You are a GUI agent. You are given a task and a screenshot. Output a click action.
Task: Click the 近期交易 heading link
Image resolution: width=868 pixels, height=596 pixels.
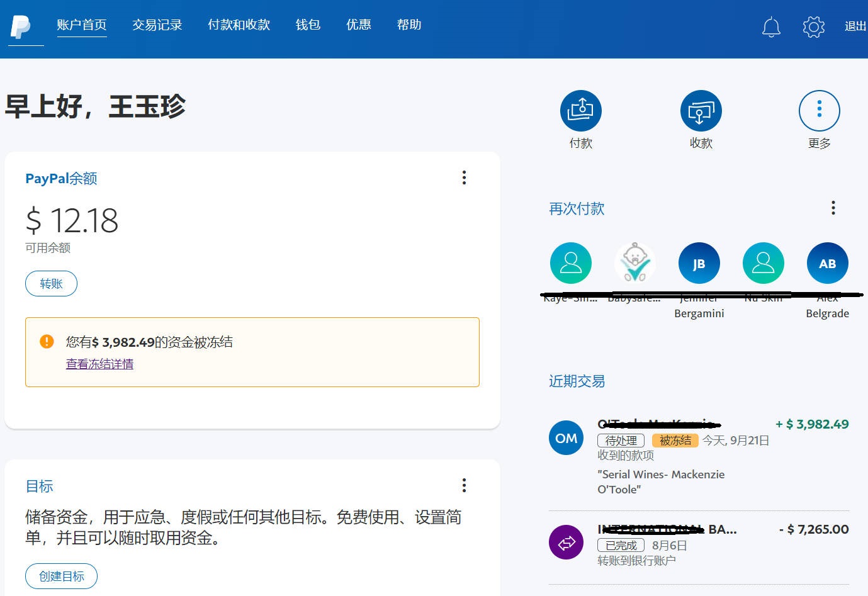tap(577, 381)
